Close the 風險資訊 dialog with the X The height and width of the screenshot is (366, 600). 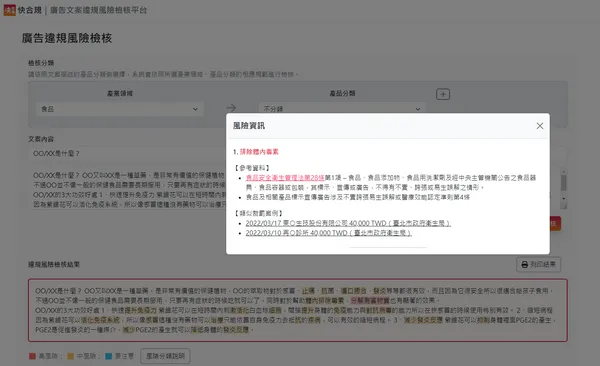click(x=540, y=126)
